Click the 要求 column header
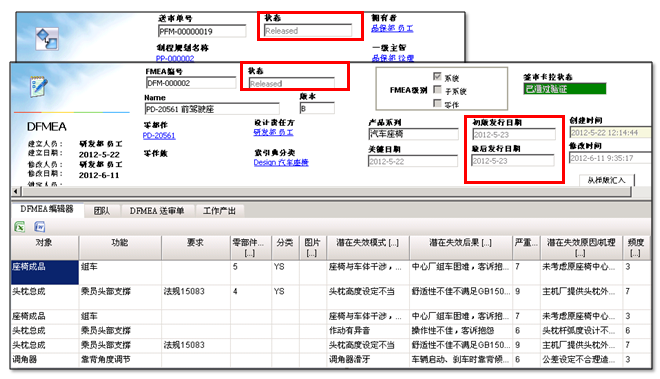The width and height of the screenshot is (660, 379). (196, 247)
